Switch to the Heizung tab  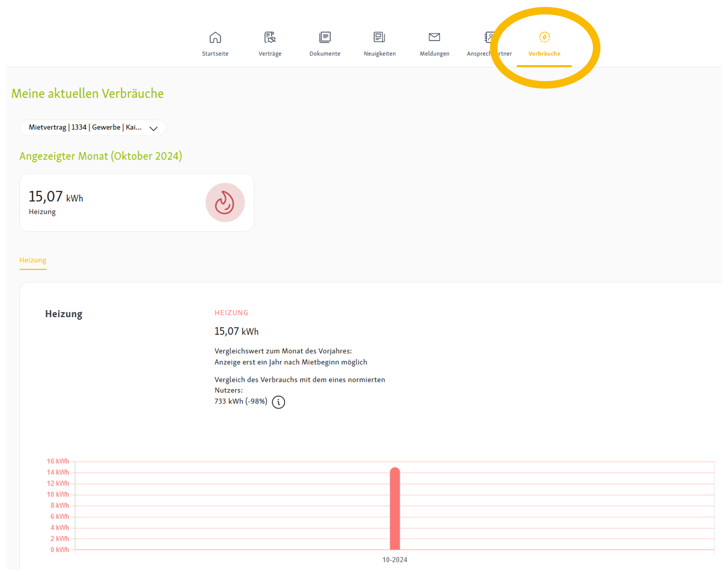pos(33,261)
